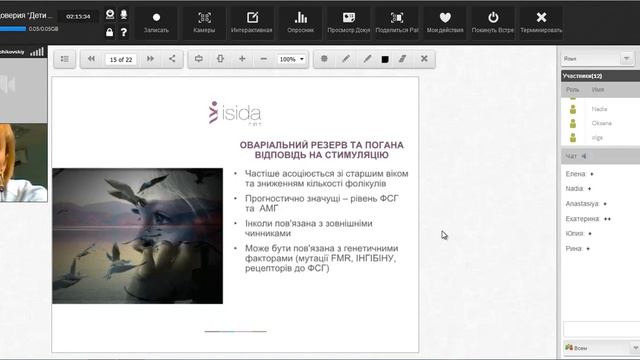Image resolution: width=640 pixels, height=360 pixels.
Task: Click the chat message from Anastasiya
Action: point(586,204)
